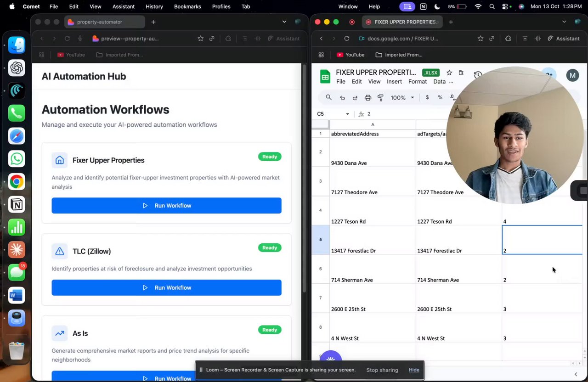Image resolution: width=588 pixels, height=382 pixels.
Task: Select the paint format tool
Action: point(380,97)
